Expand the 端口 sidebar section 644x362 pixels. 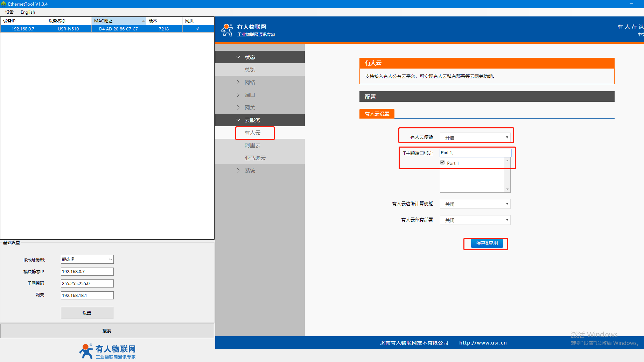[250, 95]
